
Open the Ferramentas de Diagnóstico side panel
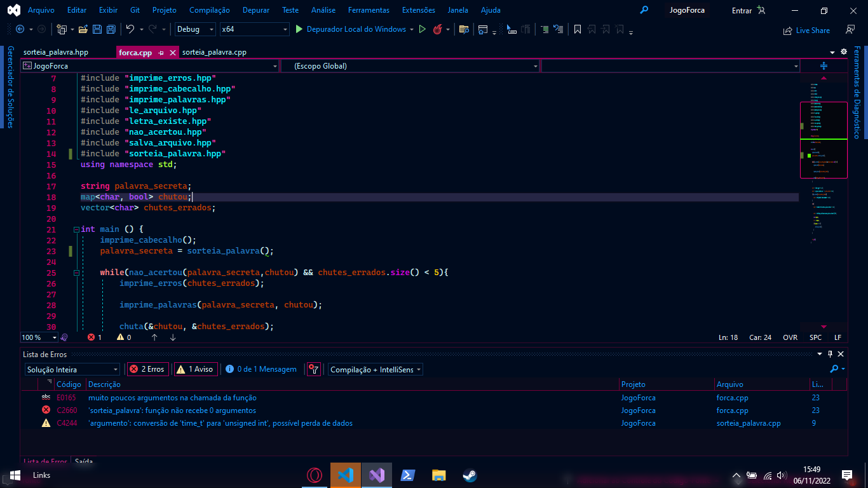click(x=857, y=92)
